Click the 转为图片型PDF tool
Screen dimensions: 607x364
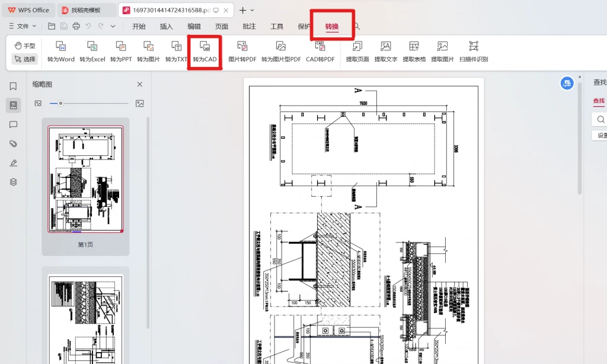pyautogui.click(x=281, y=51)
